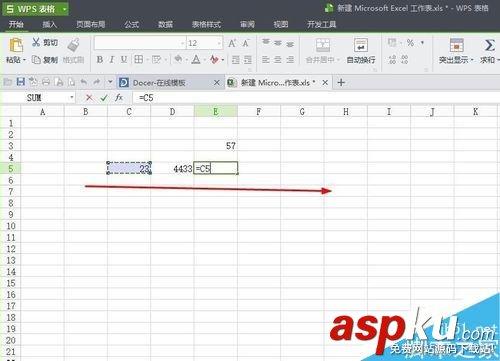Click the increase decimal places icon

(x=392, y=60)
